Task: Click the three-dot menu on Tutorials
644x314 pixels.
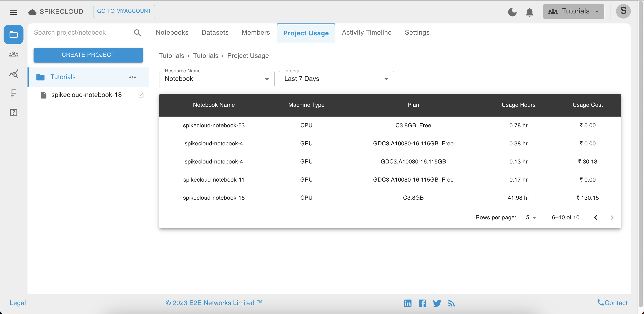Action: pyautogui.click(x=133, y=77)
